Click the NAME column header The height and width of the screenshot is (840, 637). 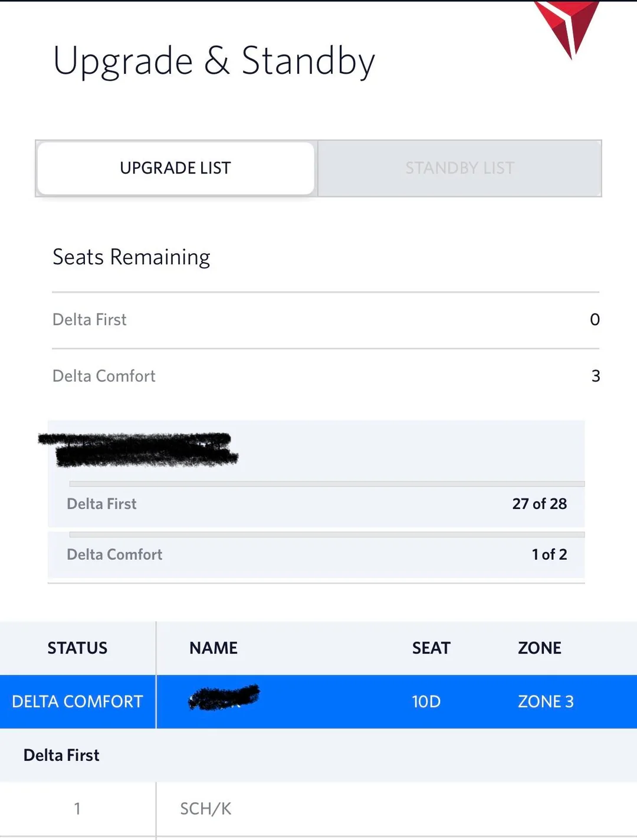[214, 648]
